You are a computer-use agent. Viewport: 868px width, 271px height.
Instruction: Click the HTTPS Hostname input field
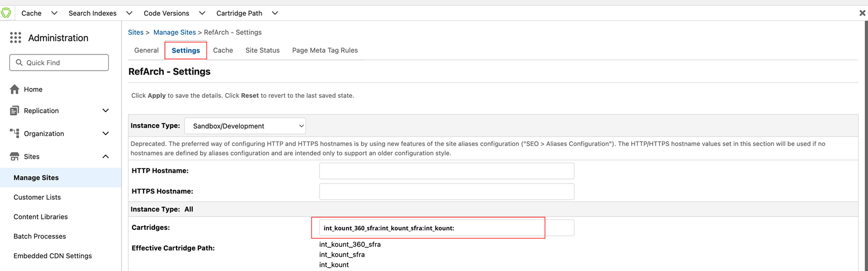447,191
